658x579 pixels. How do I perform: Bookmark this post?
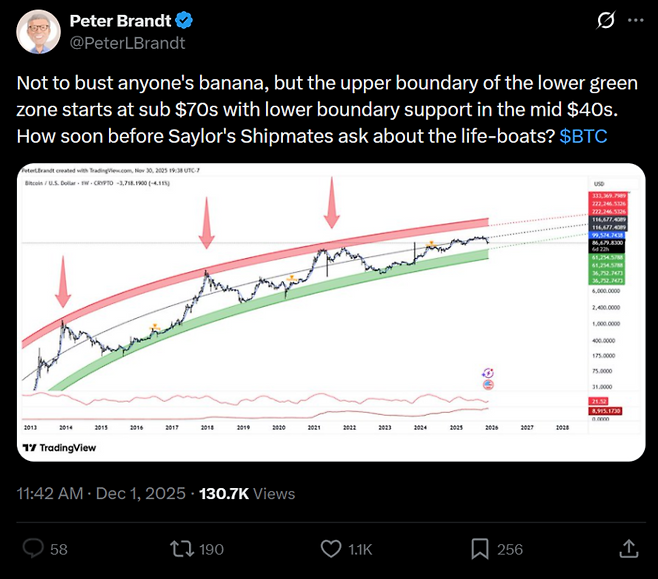480,548
